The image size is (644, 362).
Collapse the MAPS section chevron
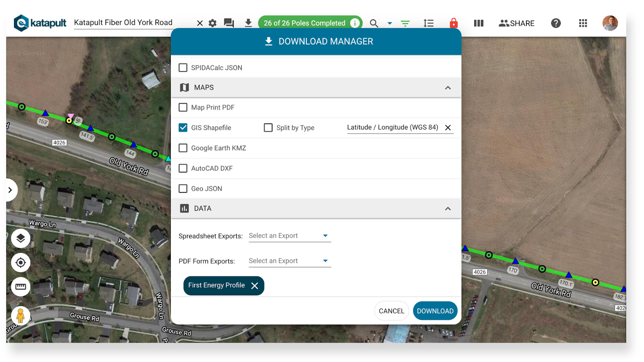tap(448, 88)
